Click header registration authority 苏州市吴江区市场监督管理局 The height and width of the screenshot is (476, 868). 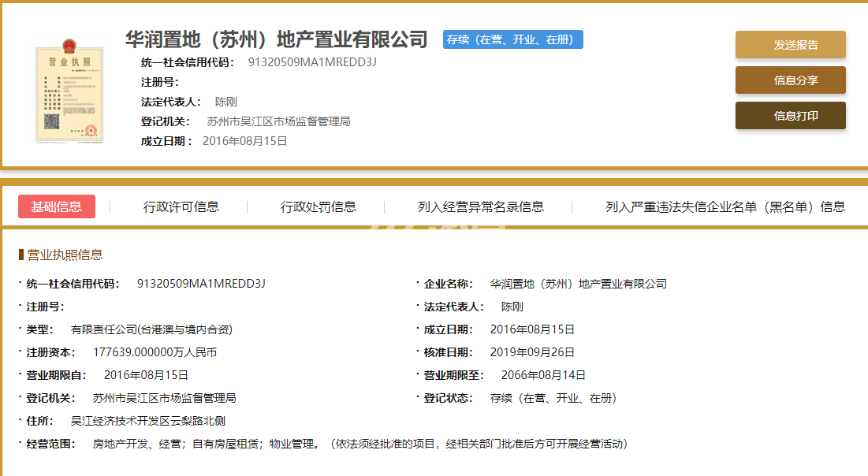coord(278,121)
